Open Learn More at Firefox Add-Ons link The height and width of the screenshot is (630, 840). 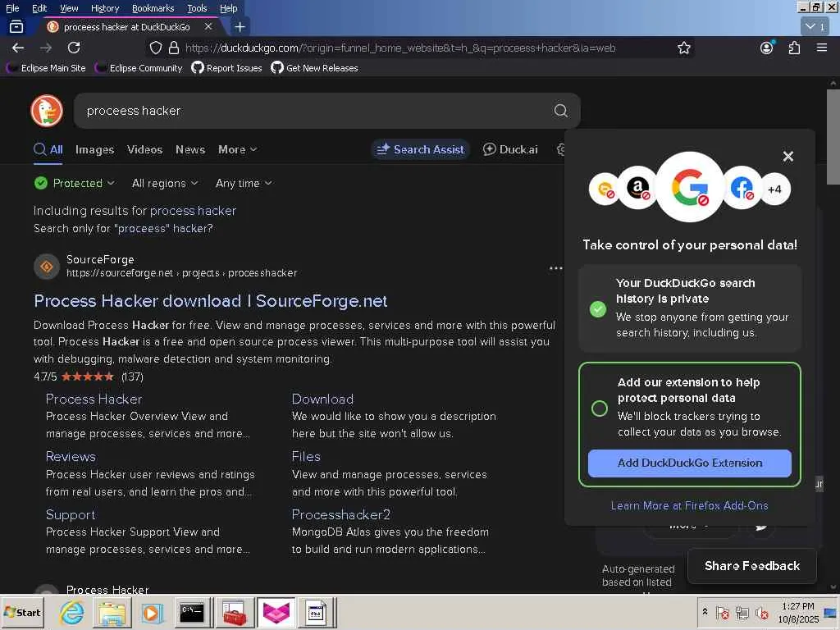click(x=689, y=505)
